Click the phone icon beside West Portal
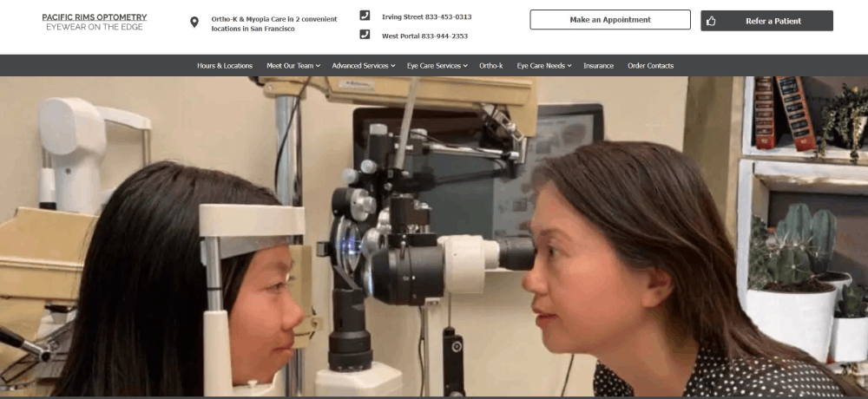The width and height of the screenshot is (868, 399). (x=365, y=35)
